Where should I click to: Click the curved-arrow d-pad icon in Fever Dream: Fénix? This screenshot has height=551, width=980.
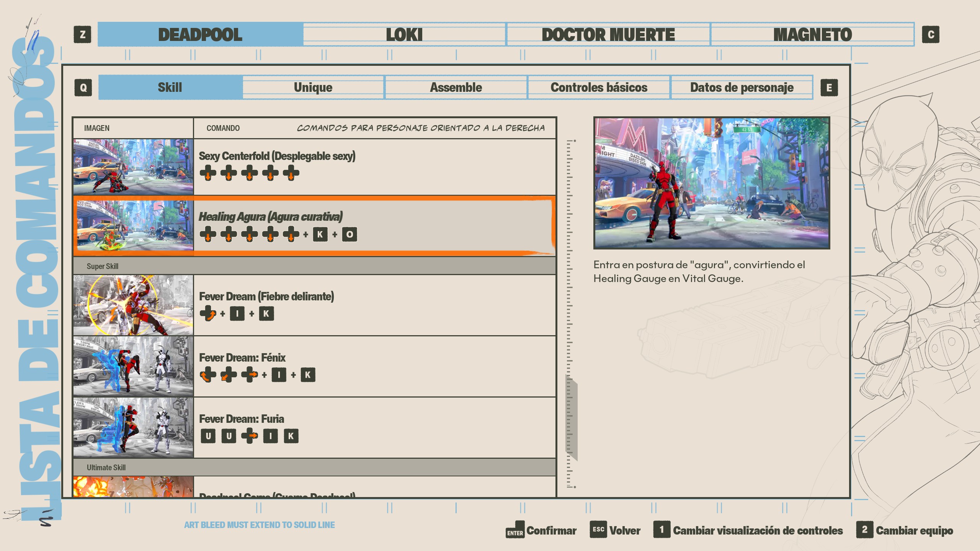pos(208,375)
